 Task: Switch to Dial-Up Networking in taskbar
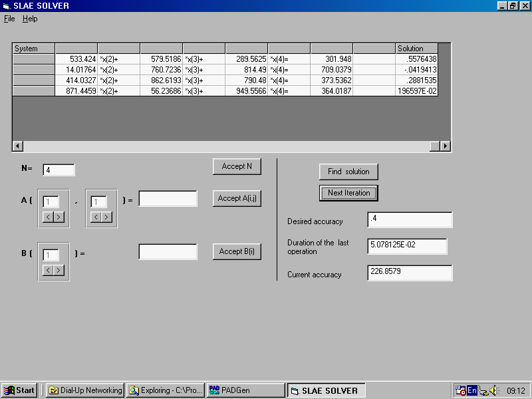(x=83, y=390)
